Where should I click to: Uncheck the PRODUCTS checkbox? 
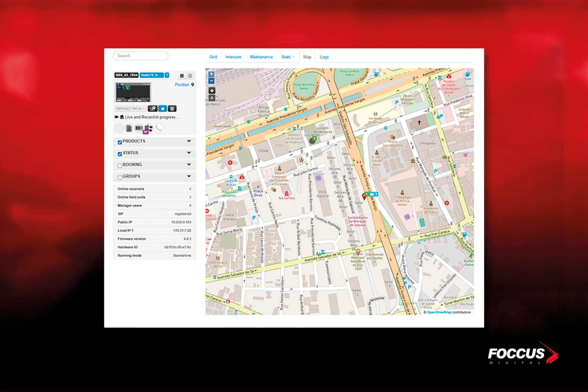(120, 142)
